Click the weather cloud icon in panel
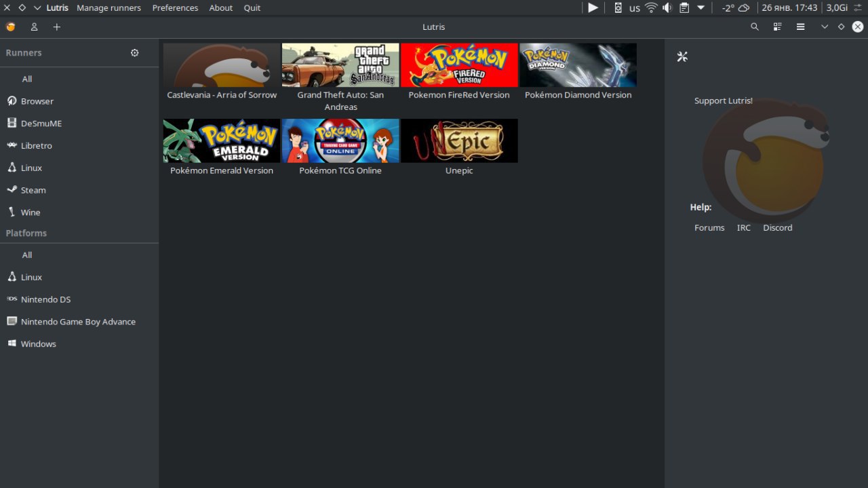 click(744, 8)
